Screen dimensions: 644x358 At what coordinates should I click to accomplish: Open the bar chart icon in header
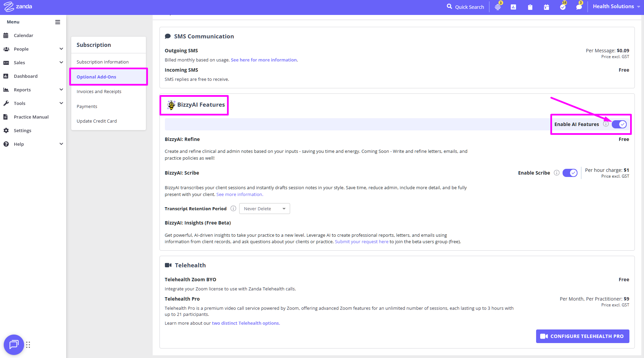pyautogui.click(x=513, y=7)
